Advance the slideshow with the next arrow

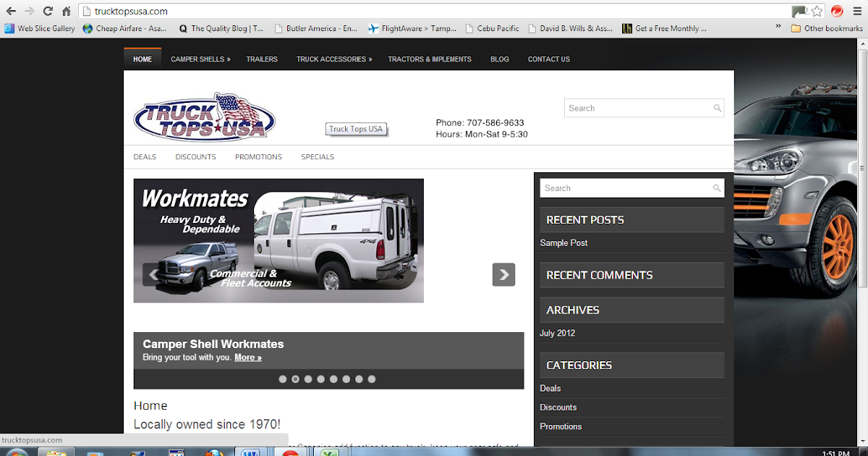click(503, 274)
